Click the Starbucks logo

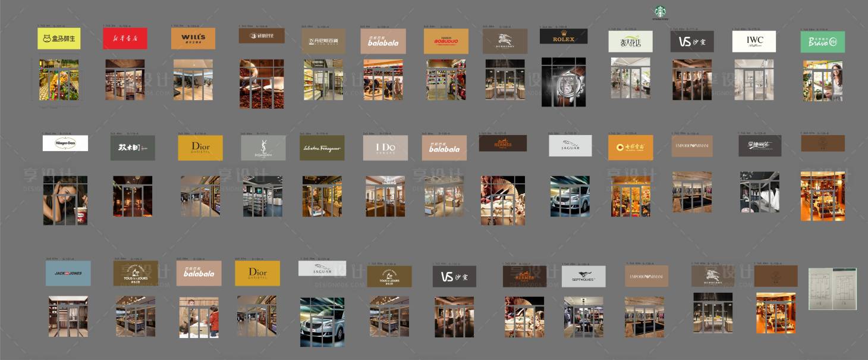point(660,11)
